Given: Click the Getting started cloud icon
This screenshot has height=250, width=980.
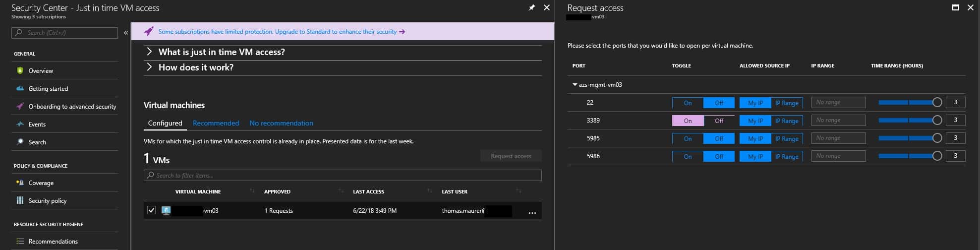Looking at the screenshot, I should click(x=20, y=88).
